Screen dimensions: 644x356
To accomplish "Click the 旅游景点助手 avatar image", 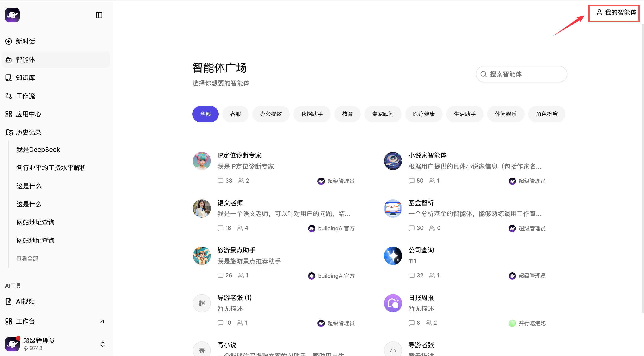I will pyautogui.click(x=202, y=256).
